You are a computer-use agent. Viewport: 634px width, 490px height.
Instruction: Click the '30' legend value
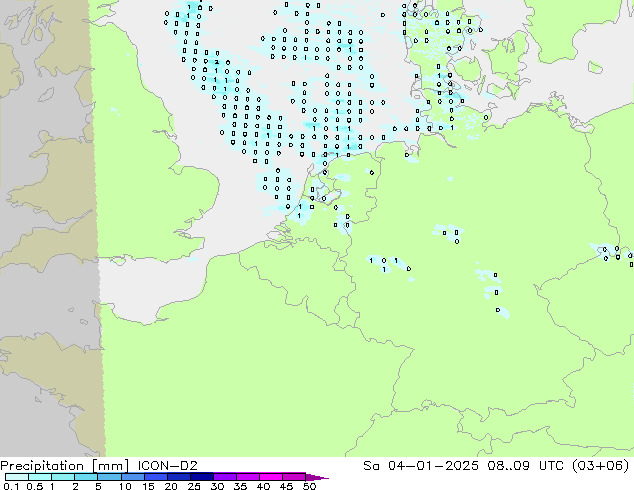pos(217,486)
